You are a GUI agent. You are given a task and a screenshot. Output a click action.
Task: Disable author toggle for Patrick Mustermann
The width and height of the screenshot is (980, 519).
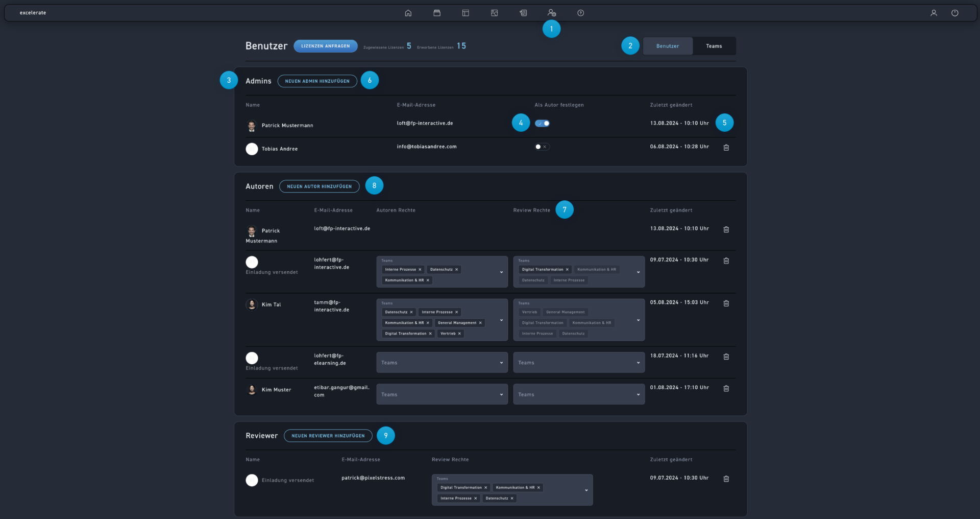point(542,124)
